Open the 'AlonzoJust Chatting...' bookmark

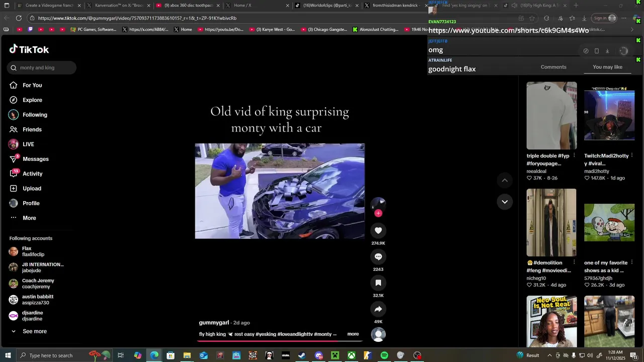pyautogui.click(x=375, y=30)
